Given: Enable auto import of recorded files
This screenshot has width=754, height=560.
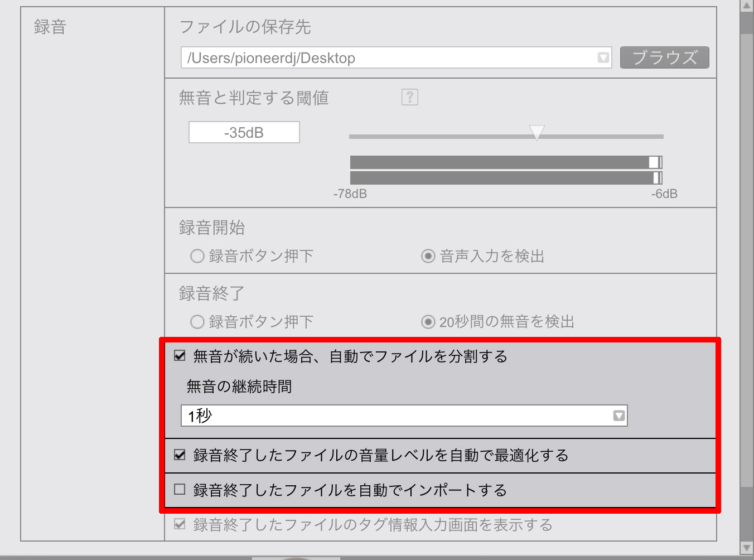Looking at the screenshot, I should 180,490.
